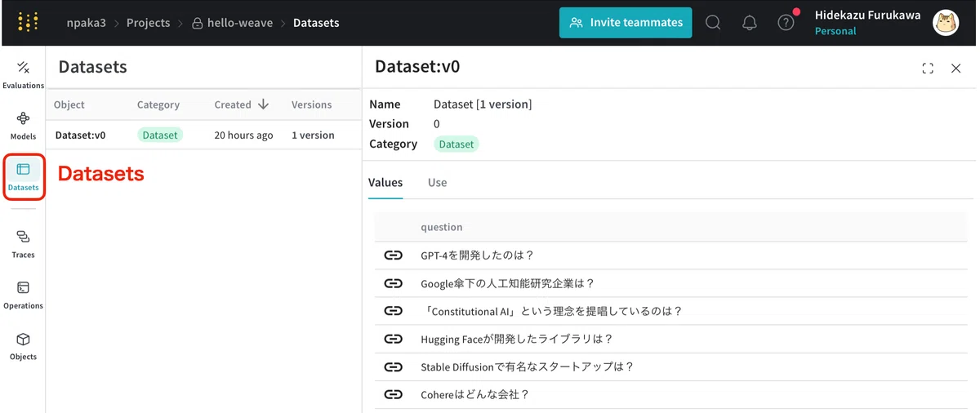
Task: Open link icon for Google question row
Action: tap(394, 283)
